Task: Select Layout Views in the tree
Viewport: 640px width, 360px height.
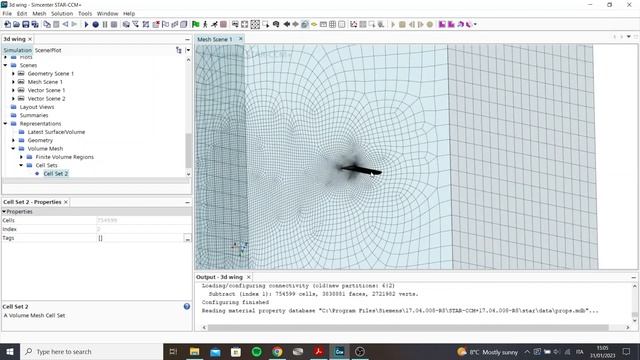Action: tap(37, 107)
